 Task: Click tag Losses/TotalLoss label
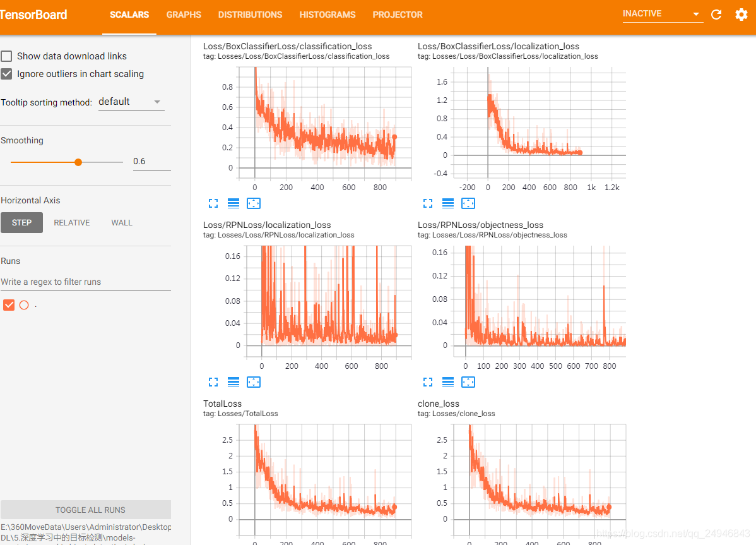[240, 414]
